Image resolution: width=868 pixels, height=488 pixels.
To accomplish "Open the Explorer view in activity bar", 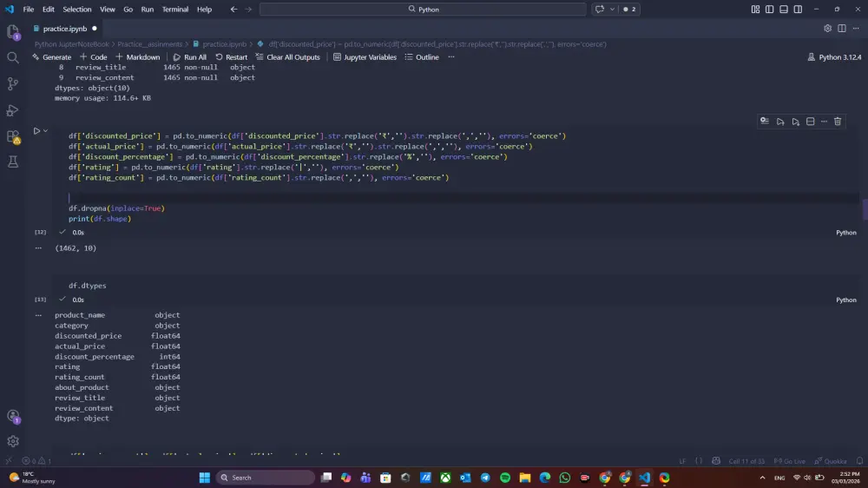I will coord(13,31).
